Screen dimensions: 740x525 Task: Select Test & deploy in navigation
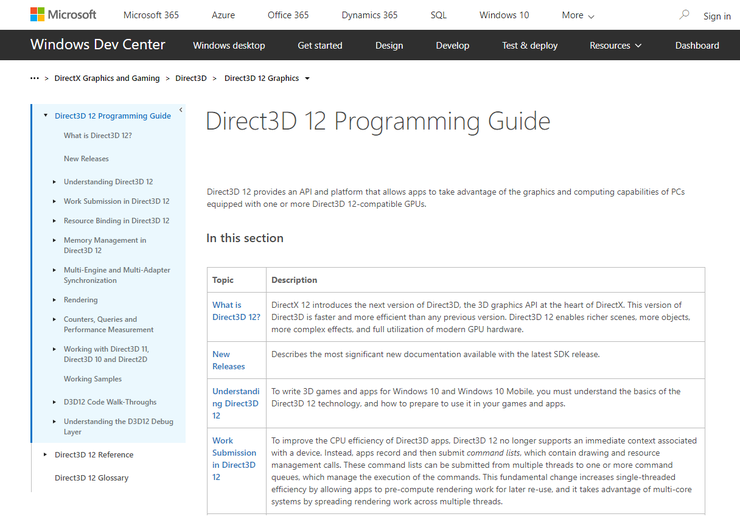pos(529,45)
